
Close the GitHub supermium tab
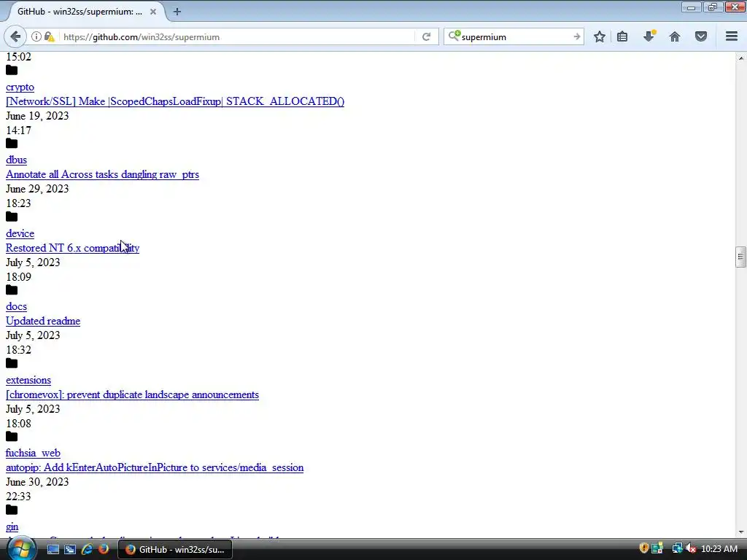coord(153,12)
